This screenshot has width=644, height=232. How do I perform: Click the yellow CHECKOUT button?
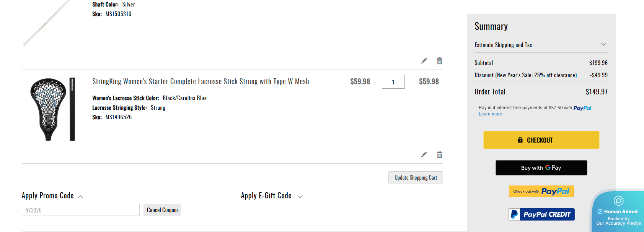[541, 140]
